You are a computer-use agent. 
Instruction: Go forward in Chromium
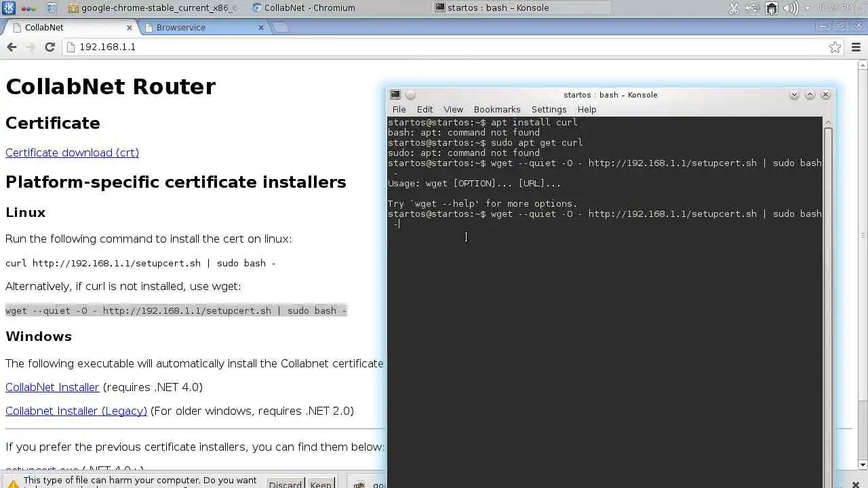click(31, 47)
